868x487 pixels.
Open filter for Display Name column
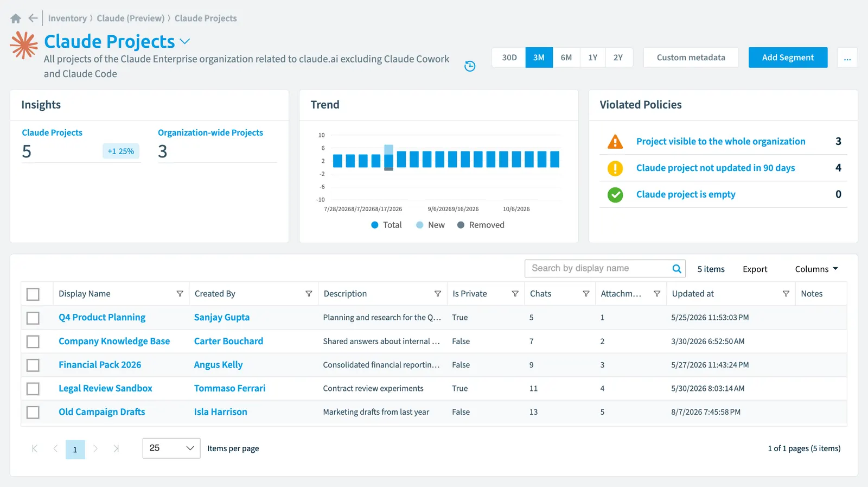pyautogui.click(x=180, y=294)
